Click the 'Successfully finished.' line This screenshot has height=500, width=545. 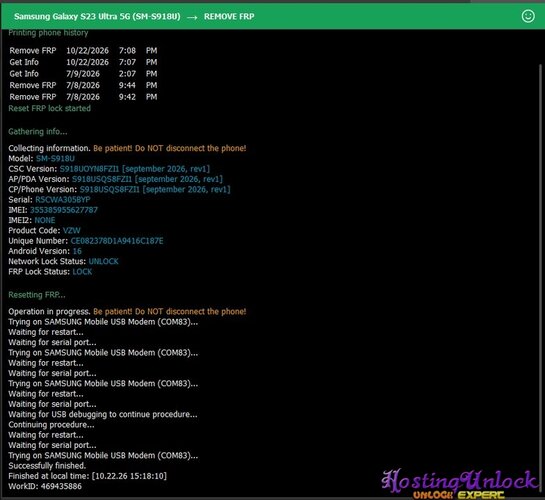[x=47, y=466]
